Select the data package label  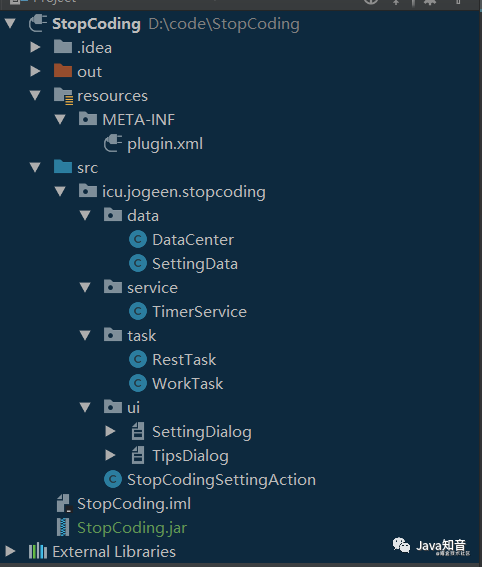coord(143,216)
